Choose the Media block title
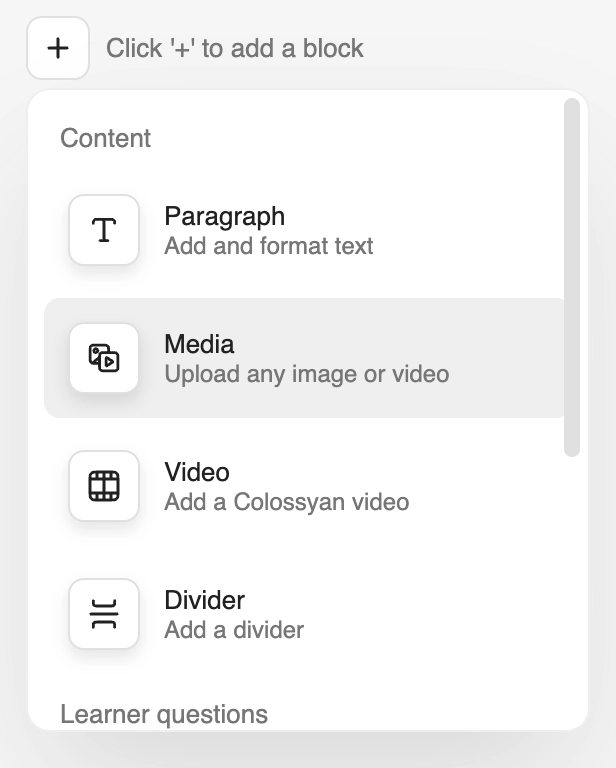616x768 pixels. pyautogui.click(x=199, y=344)
